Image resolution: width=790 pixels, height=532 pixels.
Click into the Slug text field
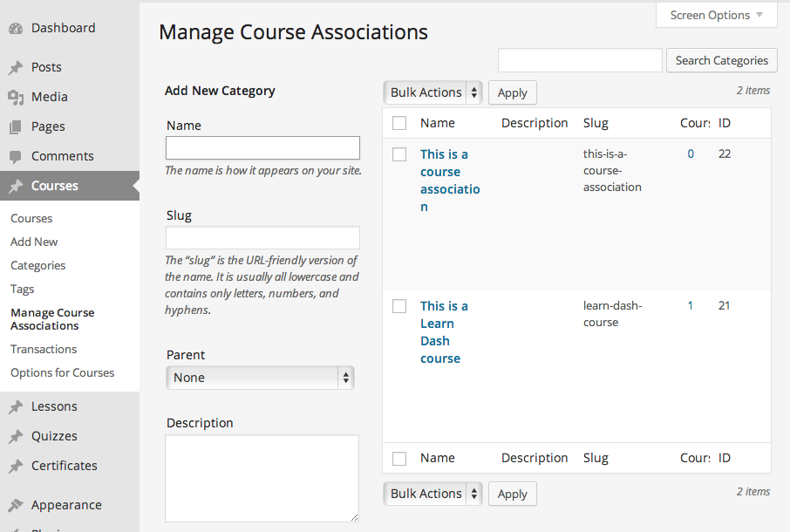click(x=262, y=238)
